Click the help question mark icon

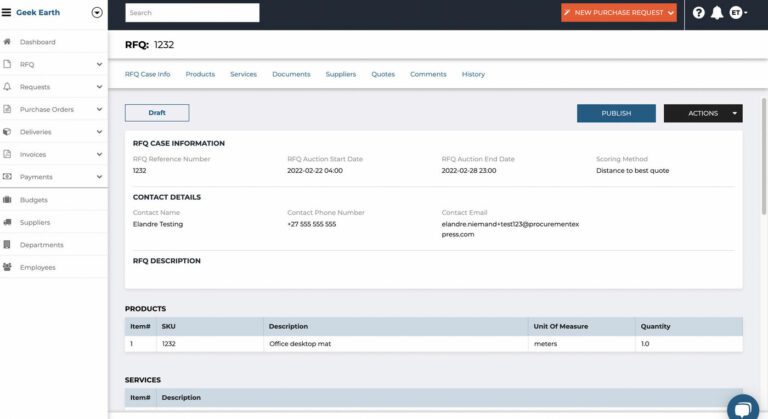pyautogui.click(x=698, y=13)
